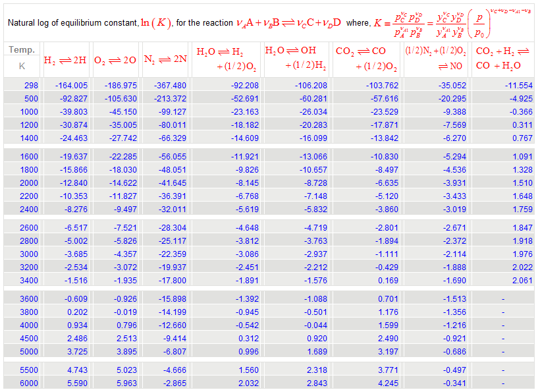Click value -30.874 in the 1200 row
Screen dimensions: 538x392
(x=74, y=125)
